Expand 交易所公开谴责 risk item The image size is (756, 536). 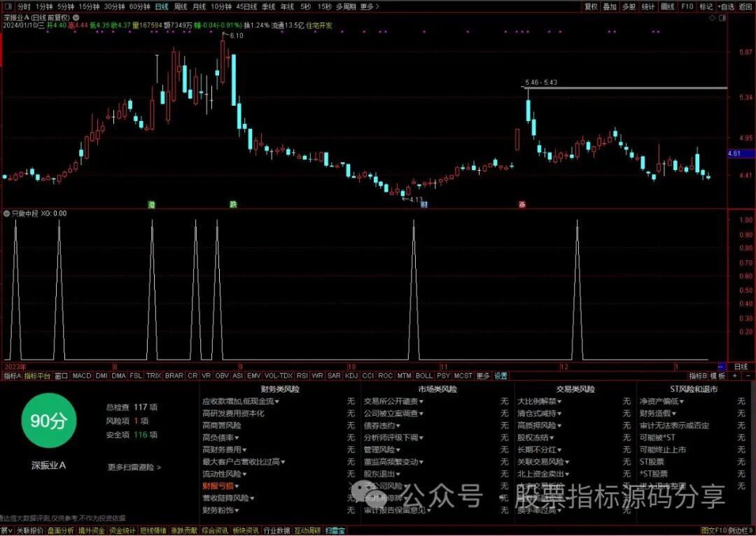pos(394,401)
